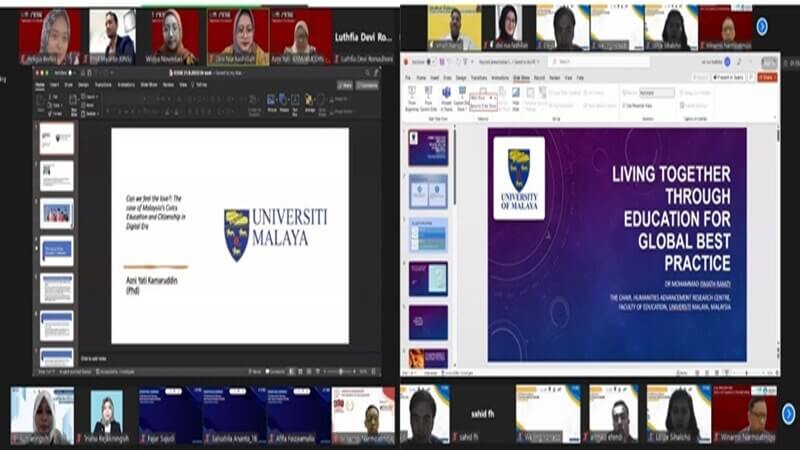Viewport: 800px width, 450px height.
Task: Click Present in Teams button, top right
Action: click(729, 77)
